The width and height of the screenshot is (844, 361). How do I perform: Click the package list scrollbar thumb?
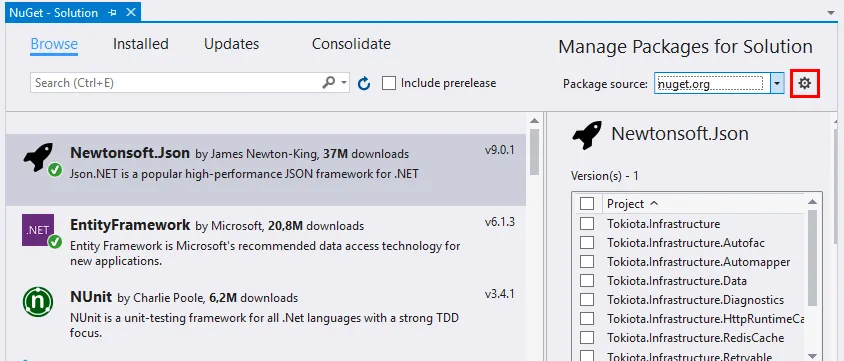click(x=534, y=152)
